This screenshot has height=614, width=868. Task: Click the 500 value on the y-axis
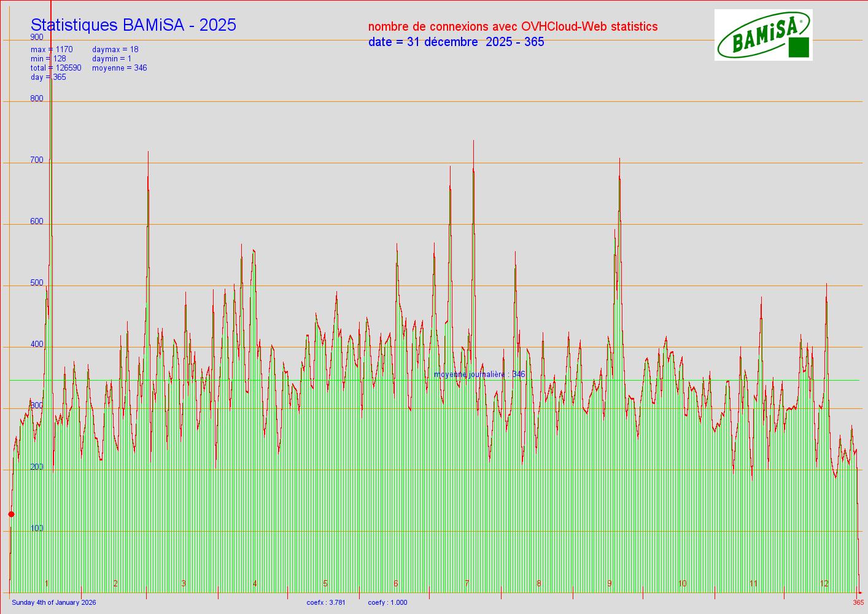pos(37,283)
